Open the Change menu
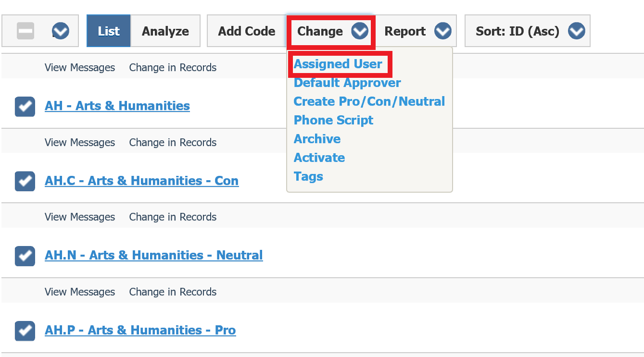The image size is (644, 357). pos(331,31)
